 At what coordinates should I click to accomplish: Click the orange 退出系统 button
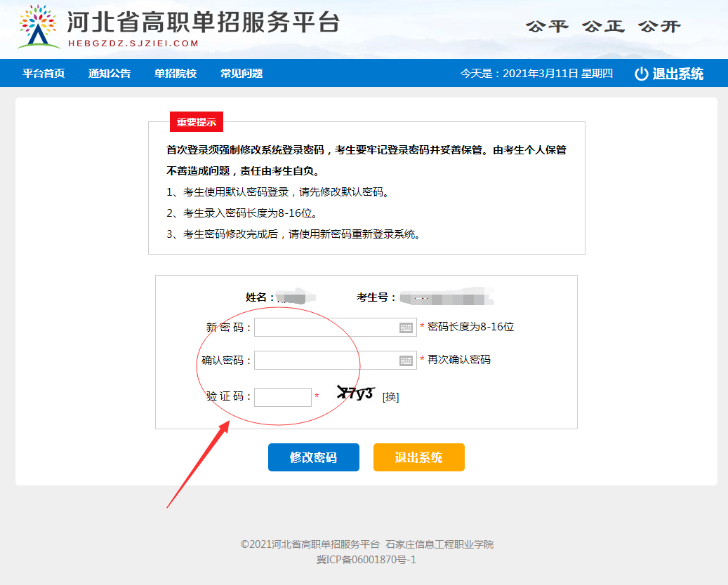418,457
